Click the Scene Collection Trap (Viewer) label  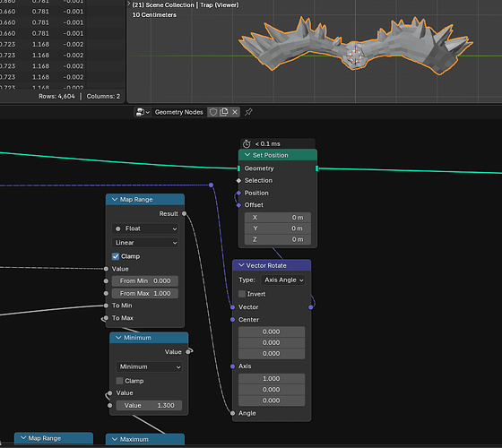click(x=186, y=5)
